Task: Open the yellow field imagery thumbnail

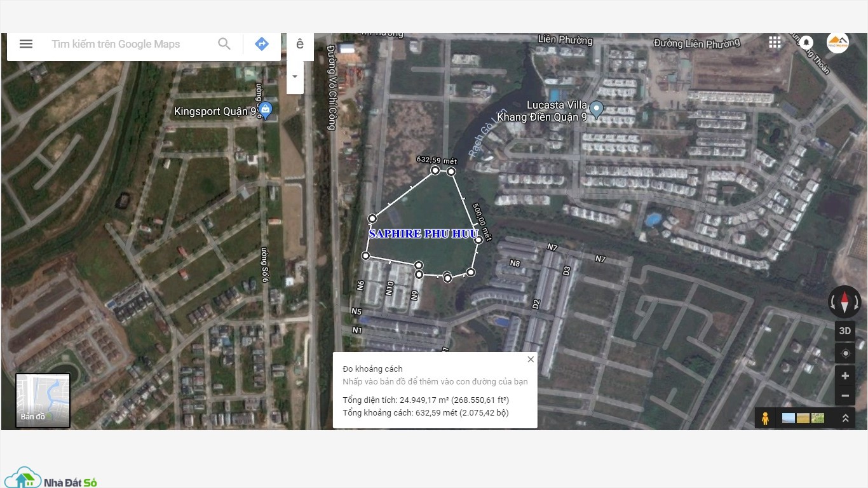Action: 803,418
